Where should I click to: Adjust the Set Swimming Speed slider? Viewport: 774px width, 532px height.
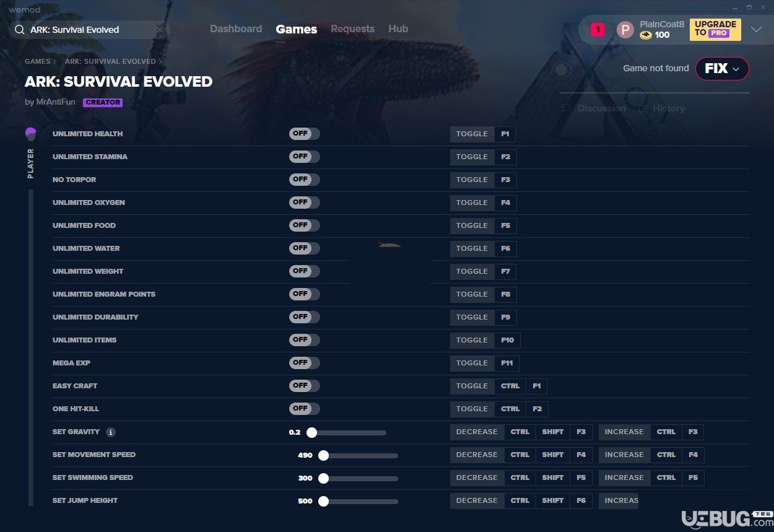359,478
